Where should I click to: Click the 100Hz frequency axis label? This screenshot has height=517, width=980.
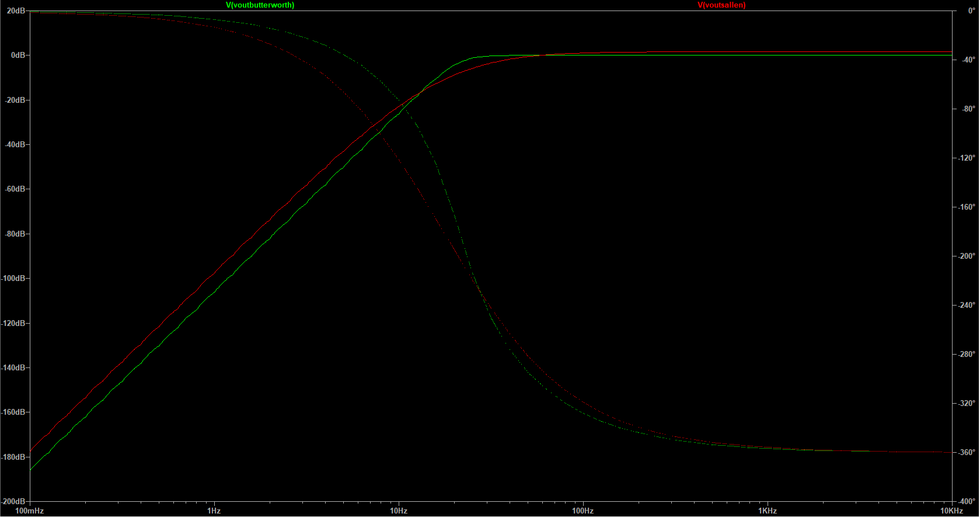(x=583, y=511)
